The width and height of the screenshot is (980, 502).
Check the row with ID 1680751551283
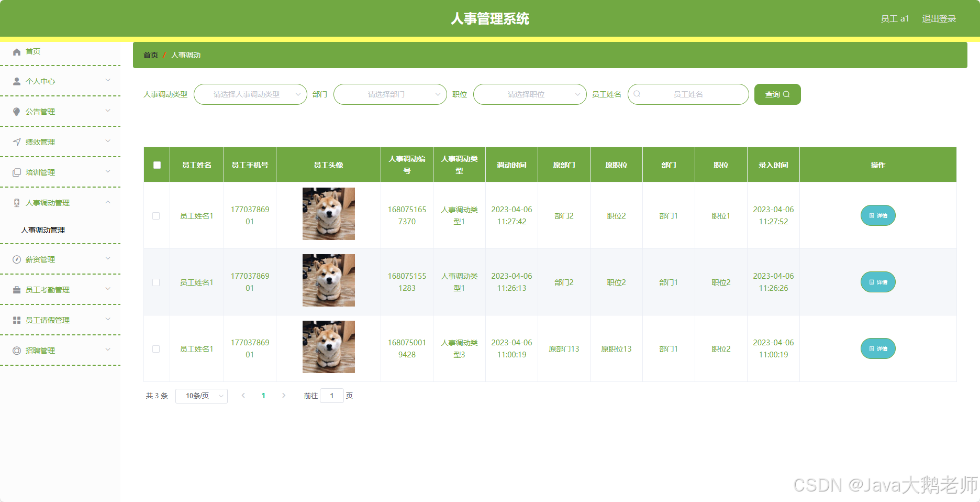tap(156, 282)
